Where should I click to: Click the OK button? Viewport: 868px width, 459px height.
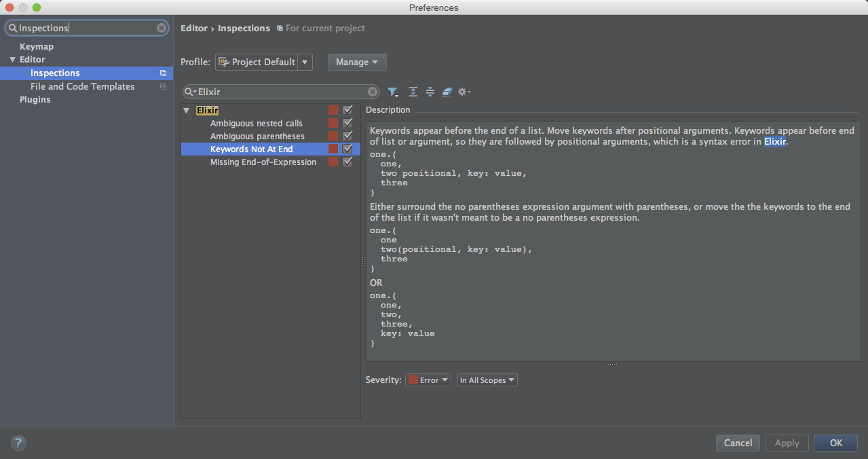pyautogui.click(x=835, y=443)
